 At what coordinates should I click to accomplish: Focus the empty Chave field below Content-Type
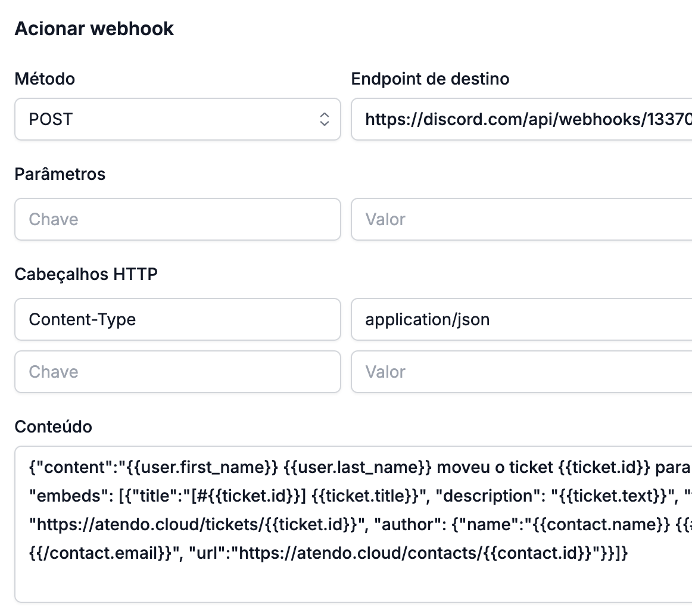[x=177, y=372]
